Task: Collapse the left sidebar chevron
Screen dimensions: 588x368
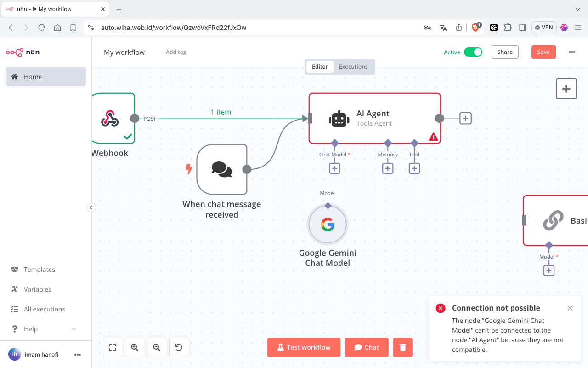Action: coord(91,207)
